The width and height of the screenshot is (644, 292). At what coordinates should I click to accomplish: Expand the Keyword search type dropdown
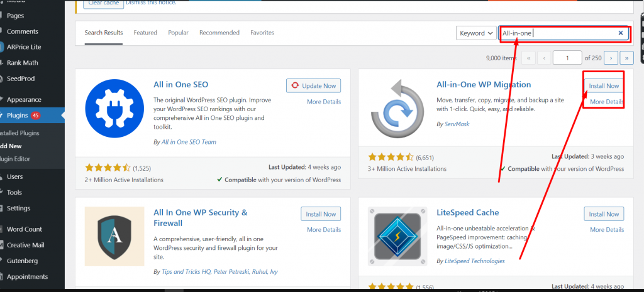pos(476,33)
